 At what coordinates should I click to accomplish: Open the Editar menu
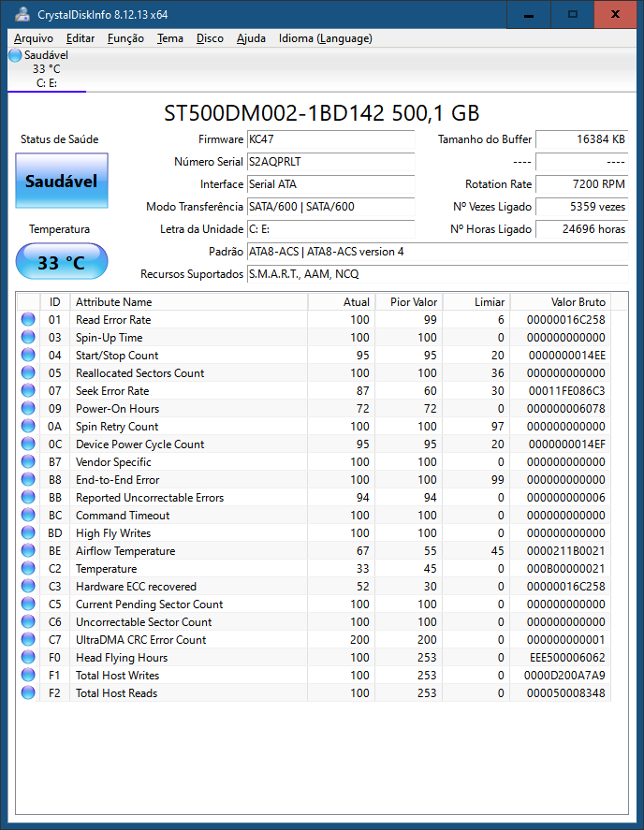point(80,38)
